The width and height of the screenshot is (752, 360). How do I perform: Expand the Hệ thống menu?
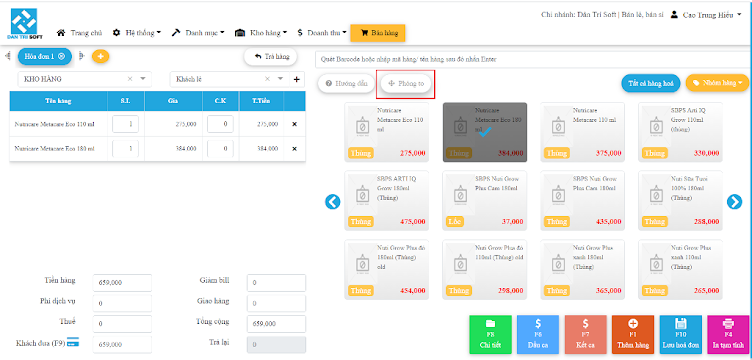point(137,33)
